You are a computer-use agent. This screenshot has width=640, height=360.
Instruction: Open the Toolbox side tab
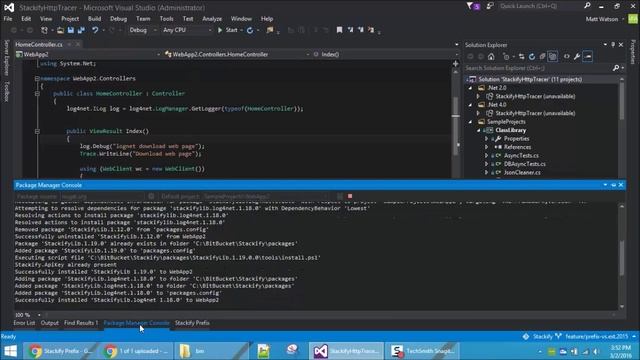tap(6, 91)
